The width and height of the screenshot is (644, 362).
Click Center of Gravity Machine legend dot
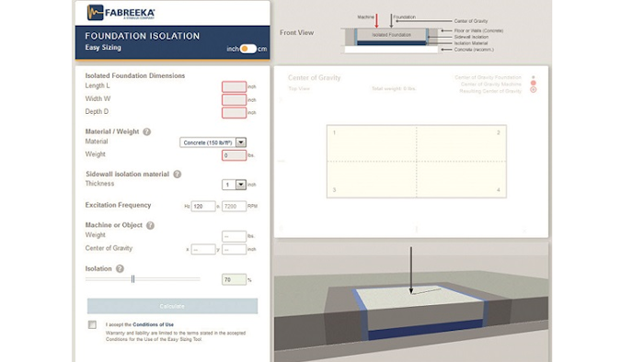point(533,84)
